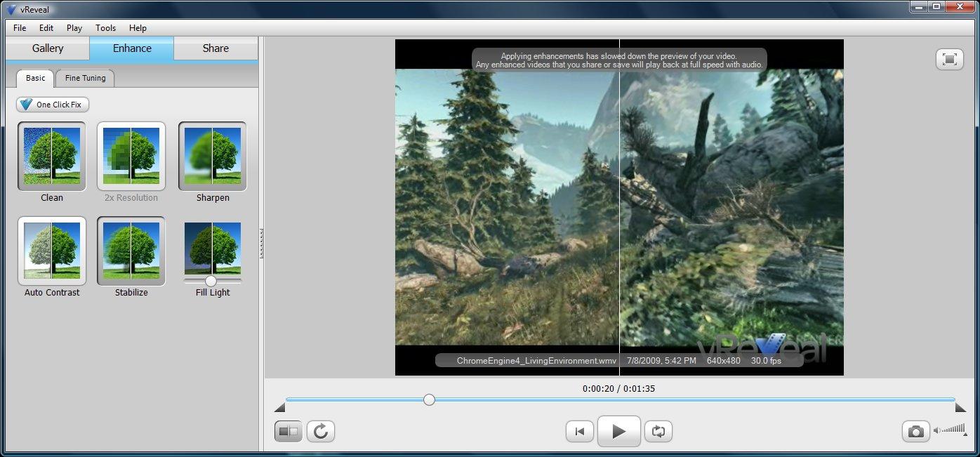Select the Enhance tab
The image size is (980, 457).
(132, 48)
